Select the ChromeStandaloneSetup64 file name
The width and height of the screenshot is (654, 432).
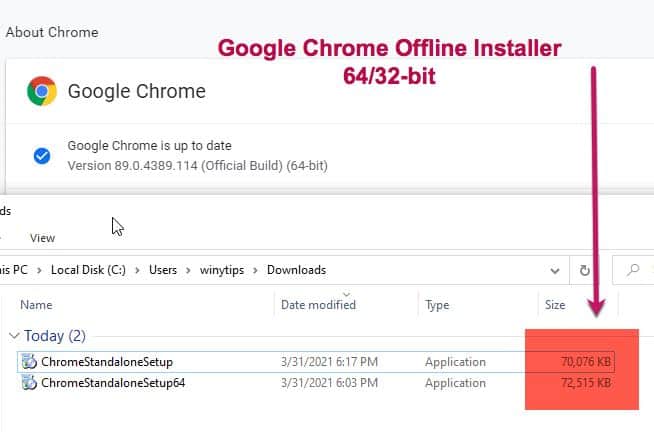[113, 383]
